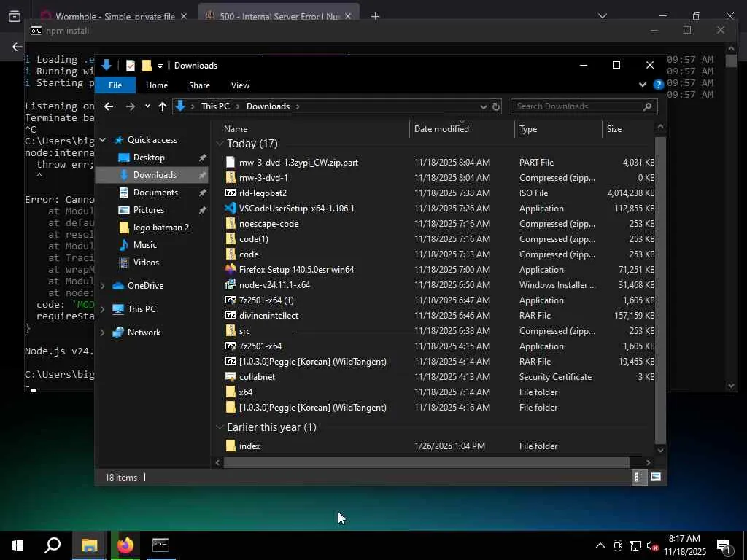Click the mw-3-dvd-1 zip folder icon

click(231, 178)
